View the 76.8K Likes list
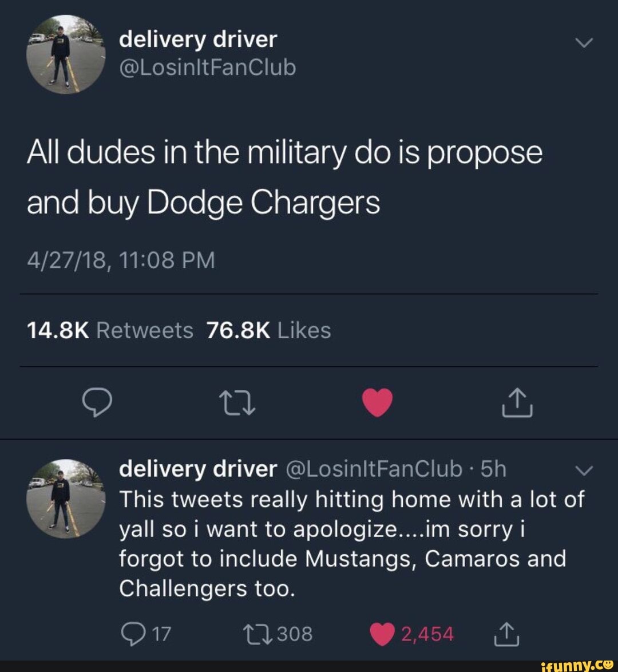Viewport: 618px width, 672px height. [269, 330]
